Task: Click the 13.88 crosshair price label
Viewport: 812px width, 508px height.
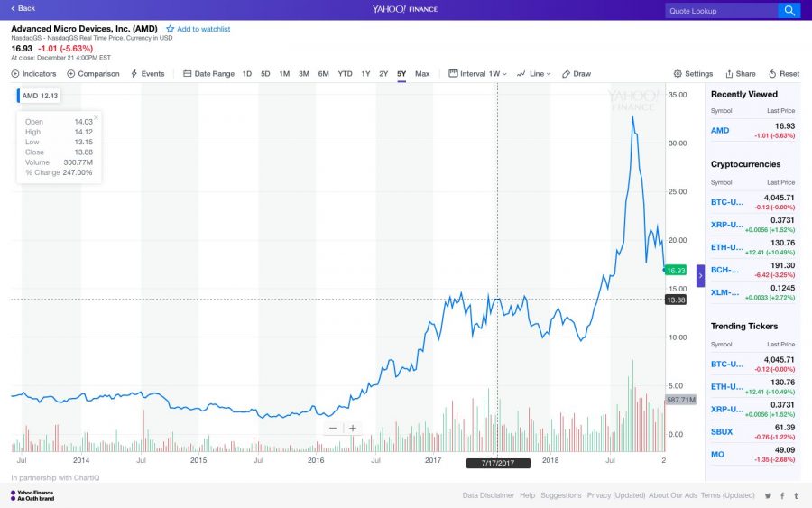Action: pyautogui.click(x=675, y=300)
